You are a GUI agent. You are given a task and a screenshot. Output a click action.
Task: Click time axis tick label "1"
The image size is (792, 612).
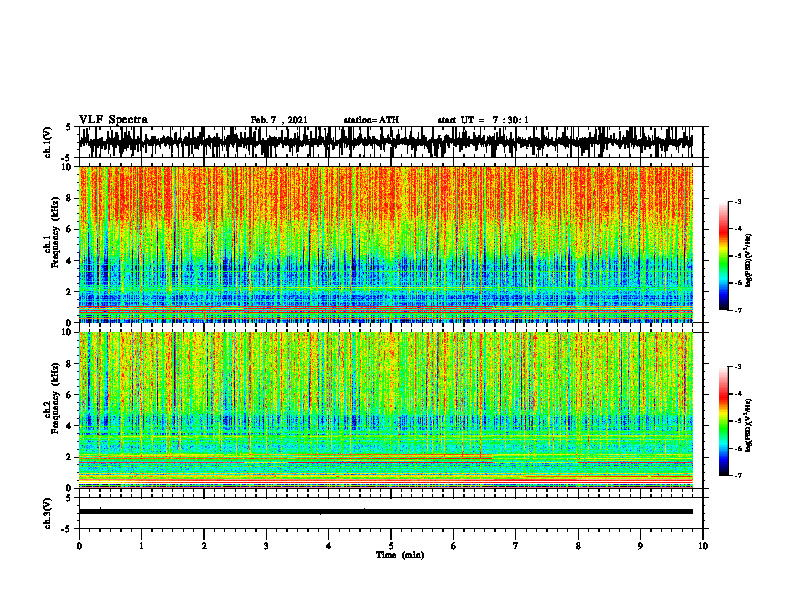tap(141, 546)
